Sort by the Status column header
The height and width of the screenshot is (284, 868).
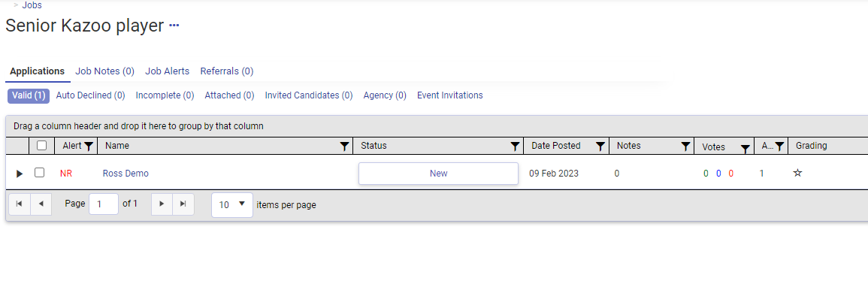374,146
